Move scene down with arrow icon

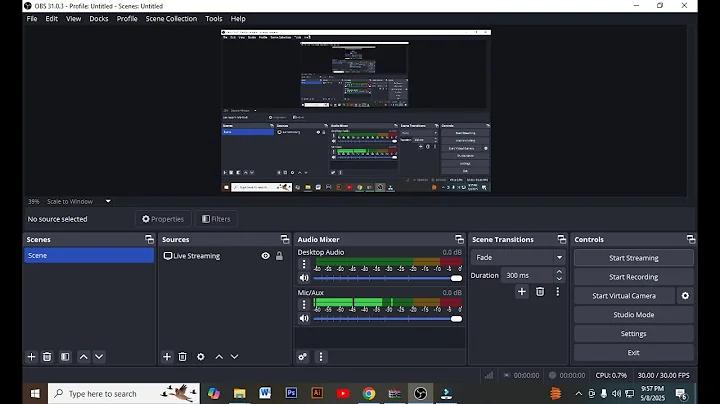[99, 357]
